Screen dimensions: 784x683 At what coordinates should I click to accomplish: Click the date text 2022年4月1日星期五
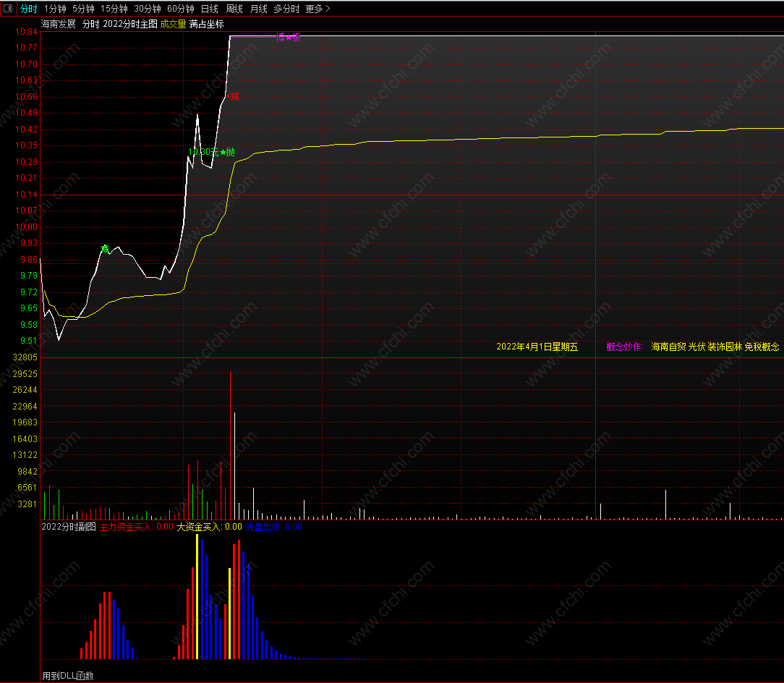tap(537, 347)
